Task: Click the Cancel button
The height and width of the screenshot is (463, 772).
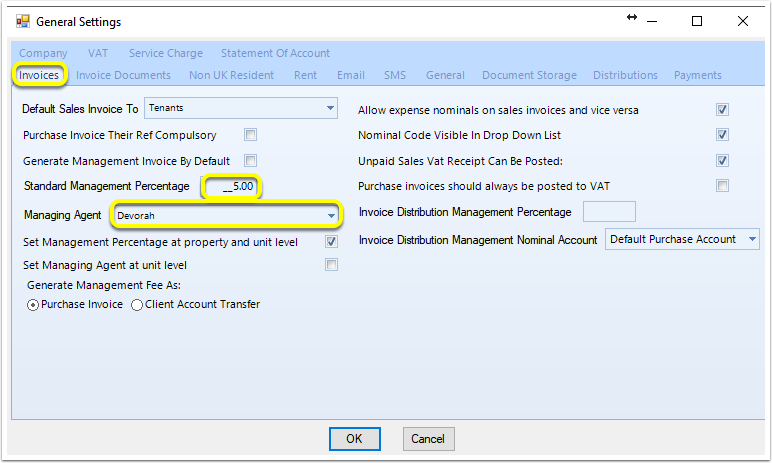Action: (428, 439)
